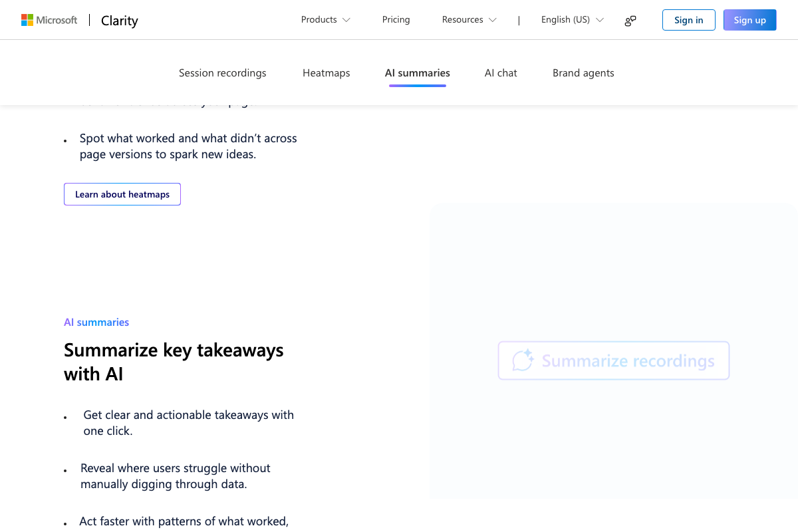798x532 pixels.
Task: Switch to the Session recordings tab
Action: click(x=223, y=73)
